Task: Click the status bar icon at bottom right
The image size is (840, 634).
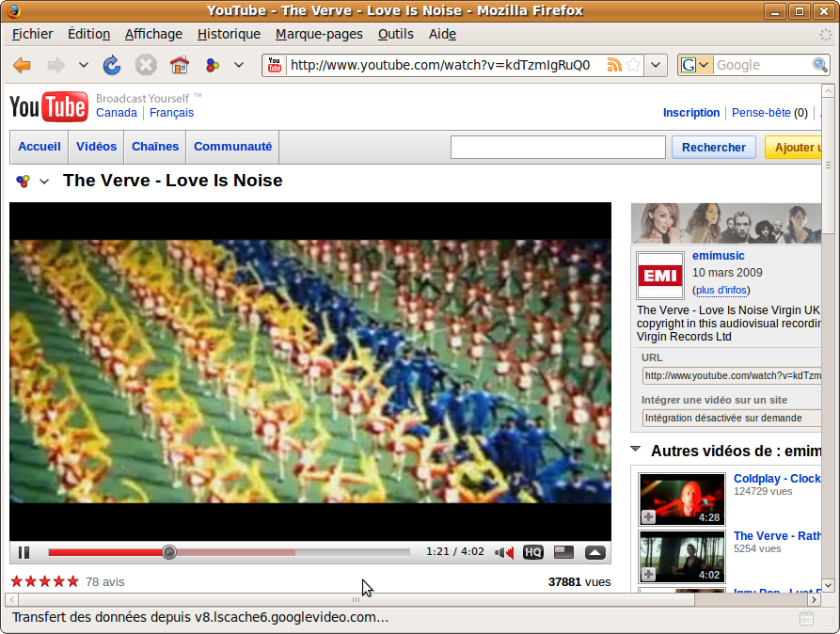Action: [x=806, y=618]
